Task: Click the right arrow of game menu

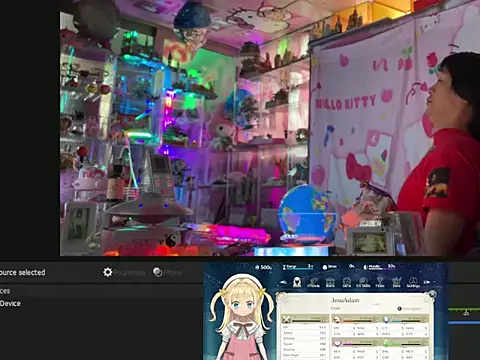Action: coord(427,282)
